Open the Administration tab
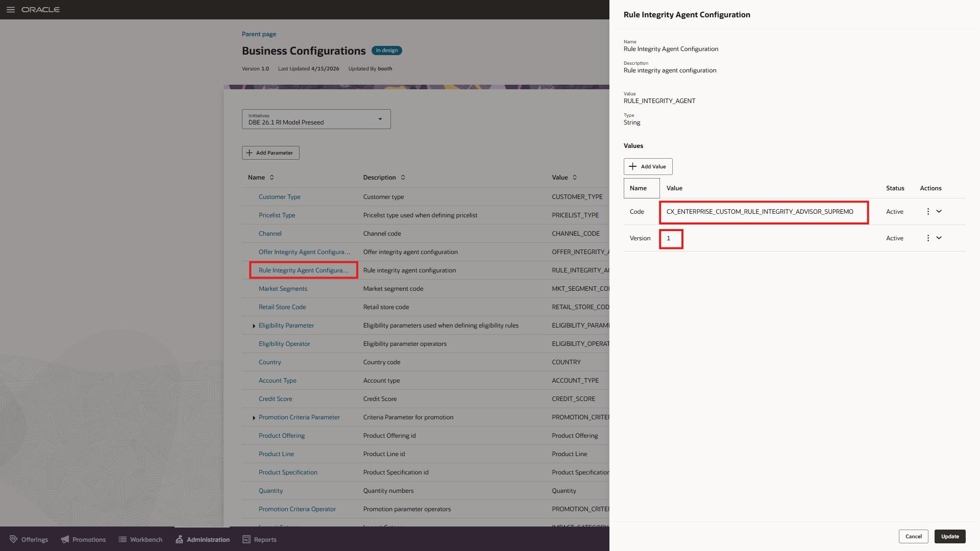 (203, 539)
